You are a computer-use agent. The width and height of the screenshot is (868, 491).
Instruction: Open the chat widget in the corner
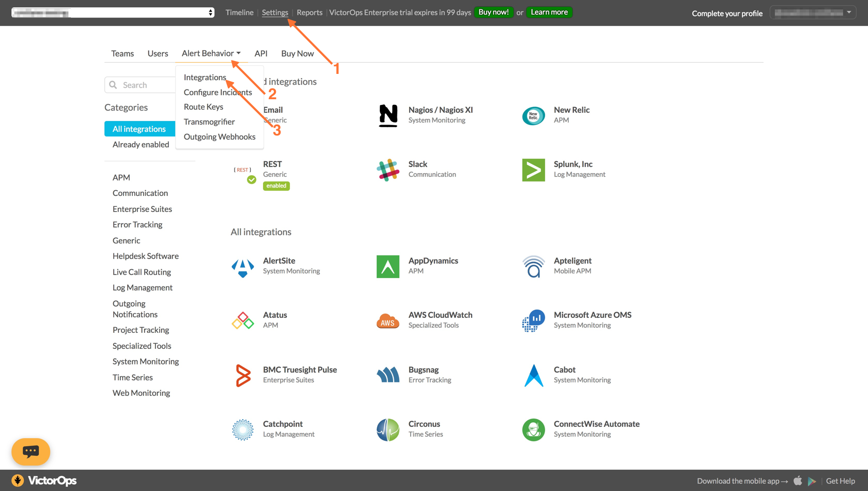coord(30,452)
